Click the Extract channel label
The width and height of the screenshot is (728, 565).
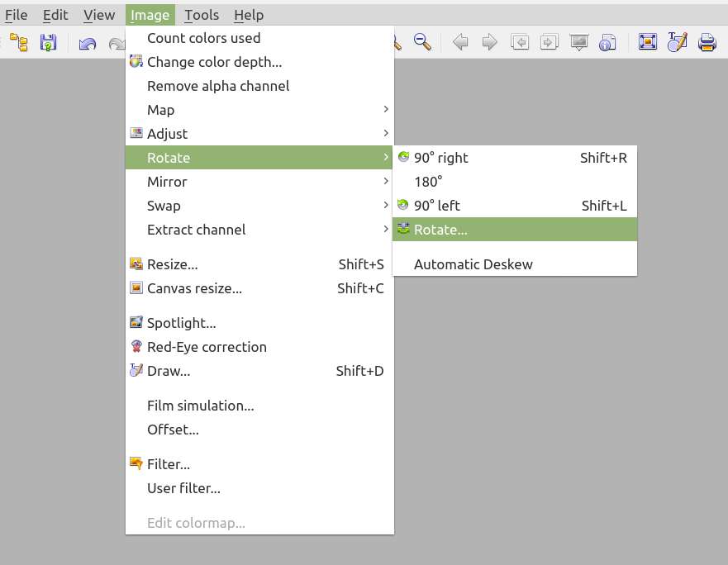point(197,230)
